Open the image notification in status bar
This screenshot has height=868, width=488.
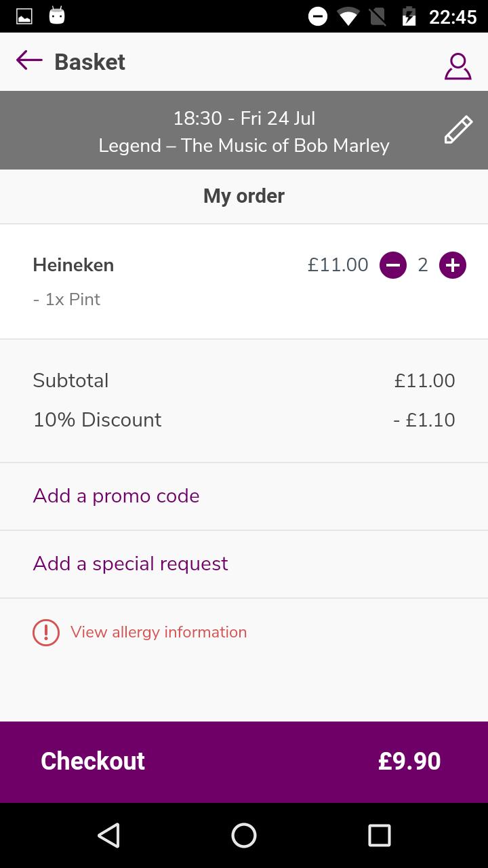click(x=24, y=16)
